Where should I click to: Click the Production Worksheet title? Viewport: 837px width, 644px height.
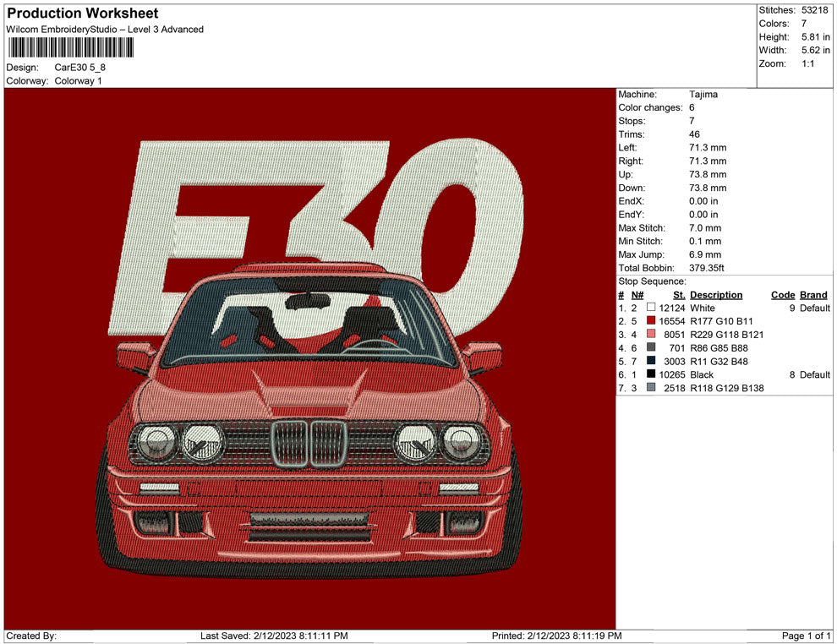point(83,14)
